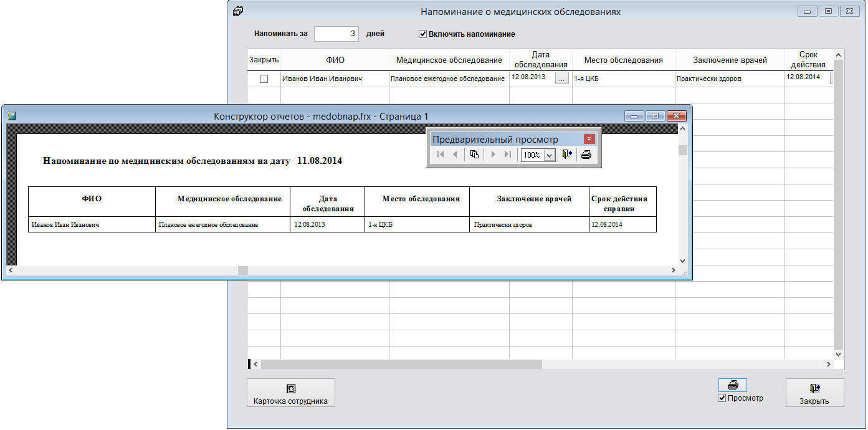Open date picker for 12.08.2013 cell

562,79
